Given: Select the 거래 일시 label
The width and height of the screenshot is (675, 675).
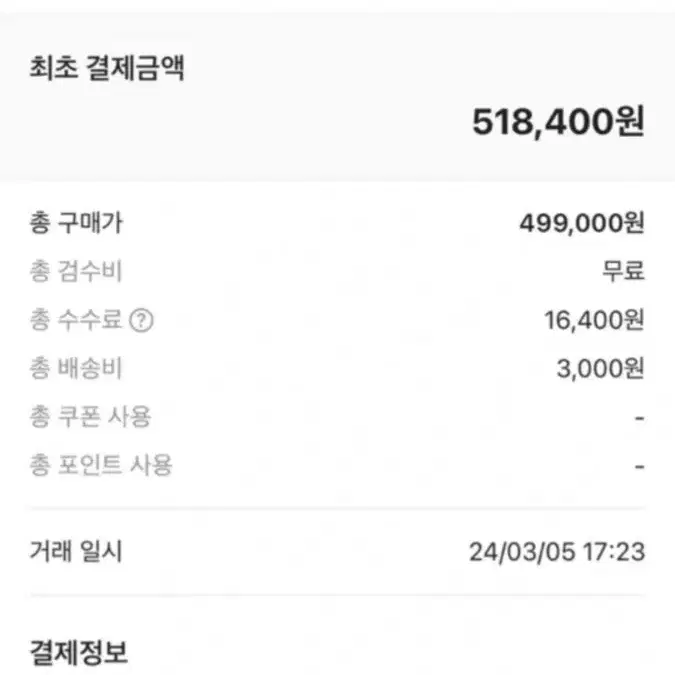Looking at the screenshot, I should (76, 551).
